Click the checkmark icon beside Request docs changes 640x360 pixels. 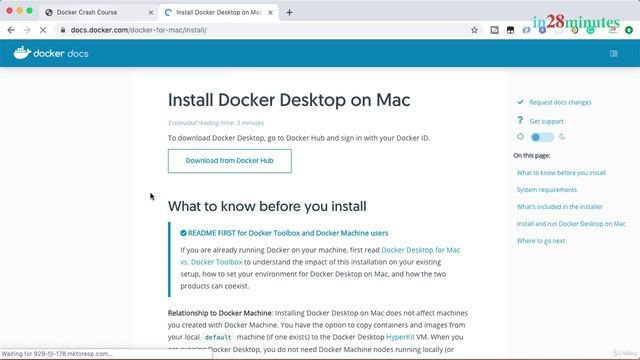click(520, 102)
